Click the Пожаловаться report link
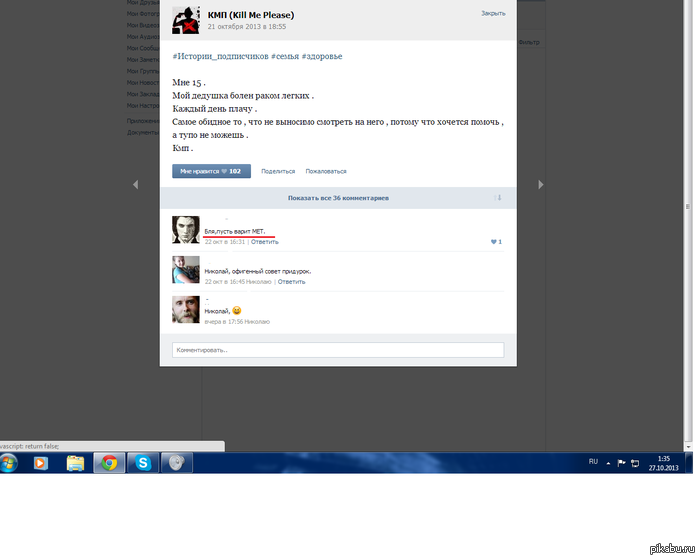Screen dimensions: 700x560 [x=326, y=171]
